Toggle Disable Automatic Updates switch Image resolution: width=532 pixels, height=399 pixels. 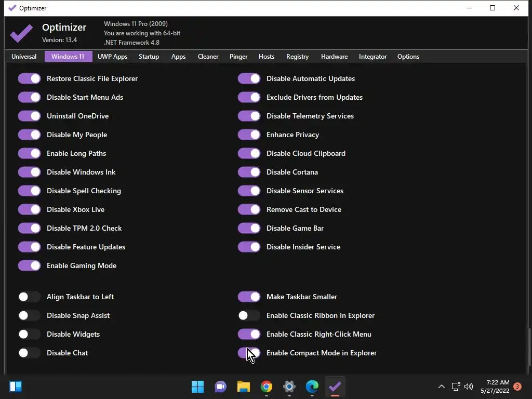(249, 79)
